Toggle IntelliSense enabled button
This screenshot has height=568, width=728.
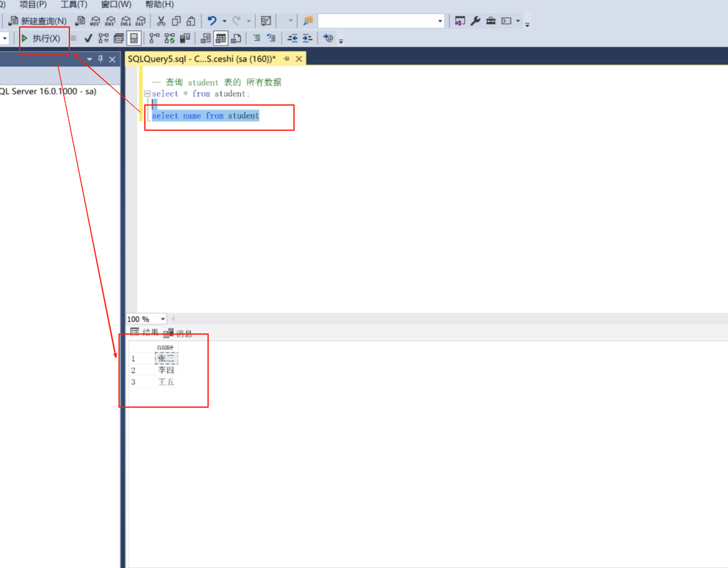pos(134,38)
